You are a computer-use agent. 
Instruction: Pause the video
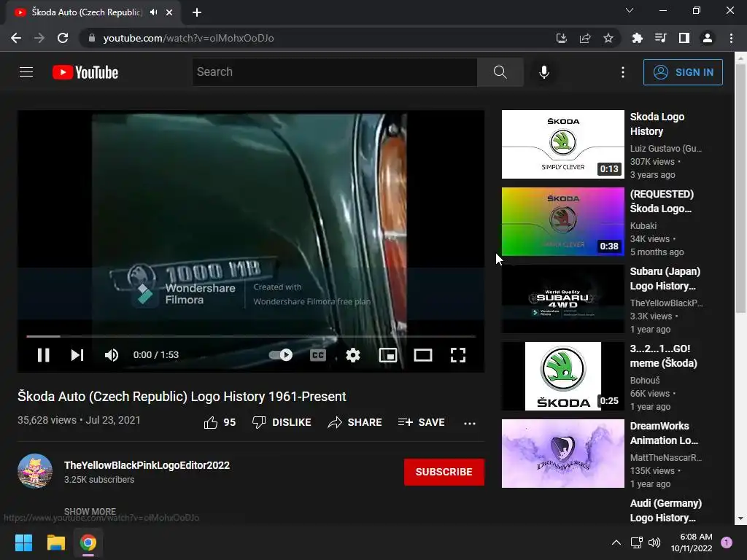(43, 355)
